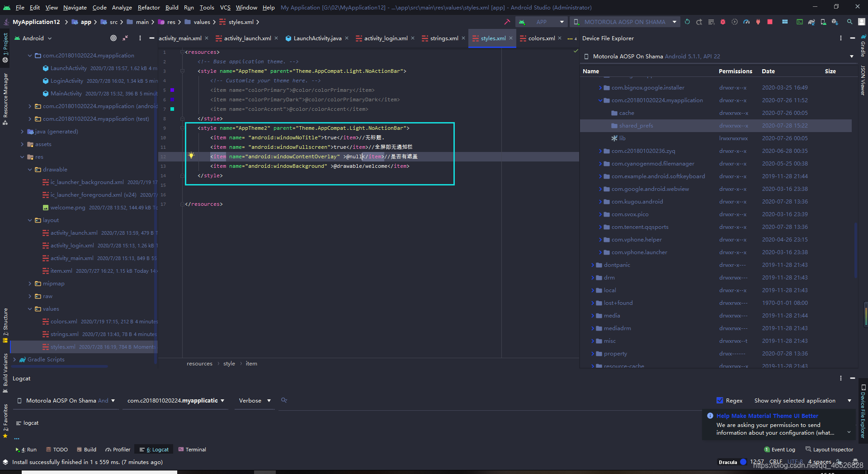Expand com.kugou.android folder in Device Explorer
This screenshot has height=474, width=868.
(600, 202)
